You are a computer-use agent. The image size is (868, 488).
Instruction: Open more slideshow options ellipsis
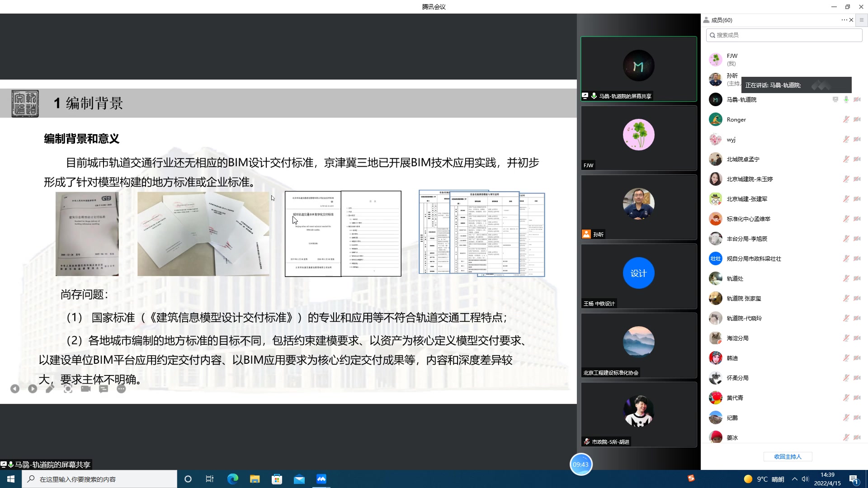[x=121, y=389]
